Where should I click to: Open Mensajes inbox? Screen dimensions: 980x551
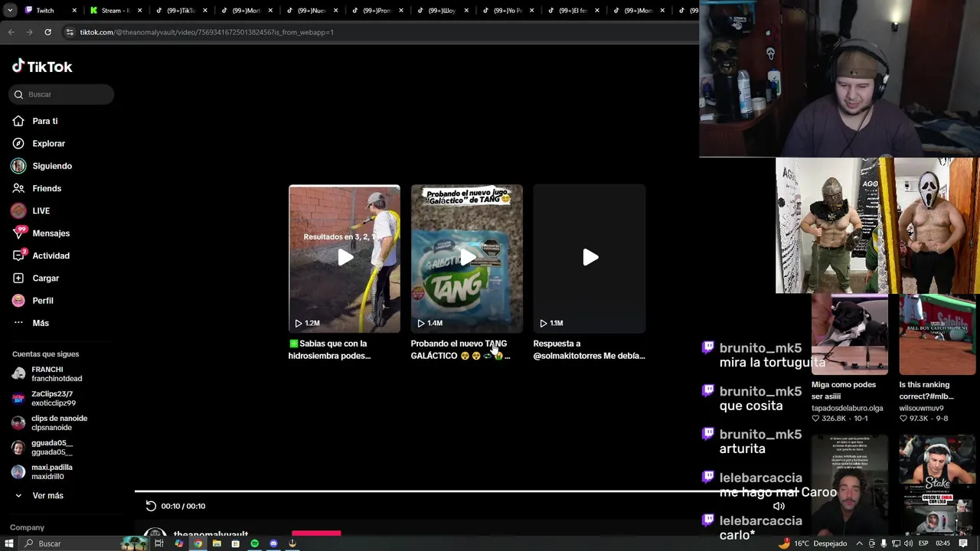tap(41, 233)
